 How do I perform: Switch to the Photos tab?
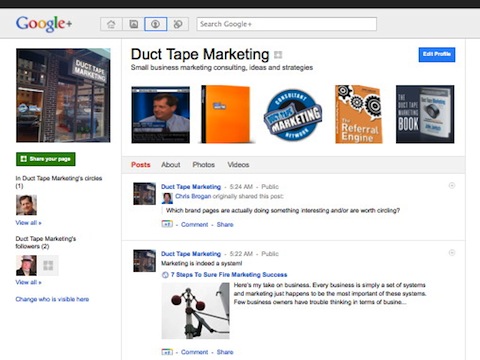point(204,165)
